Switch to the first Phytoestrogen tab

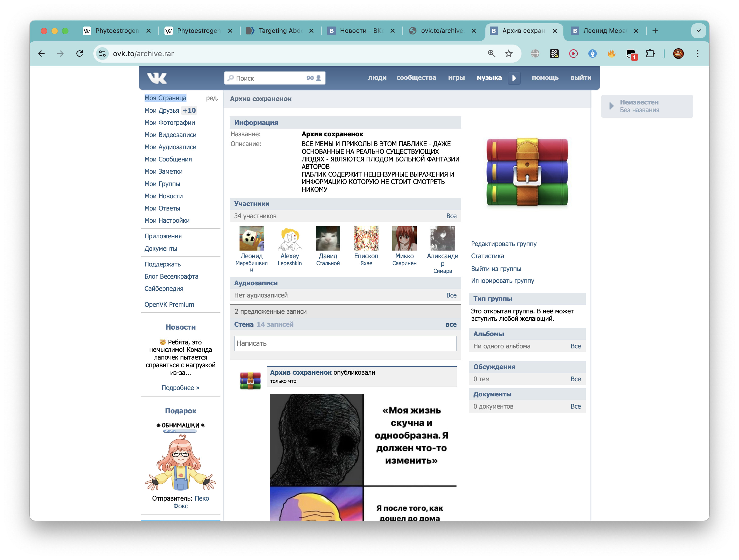117,31
